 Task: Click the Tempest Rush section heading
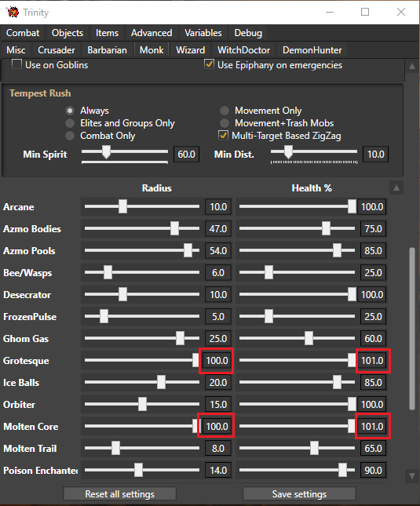[40, 93]
